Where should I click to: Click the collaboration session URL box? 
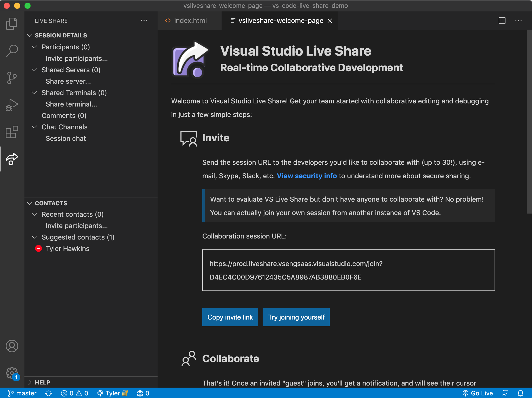[348, 270]
